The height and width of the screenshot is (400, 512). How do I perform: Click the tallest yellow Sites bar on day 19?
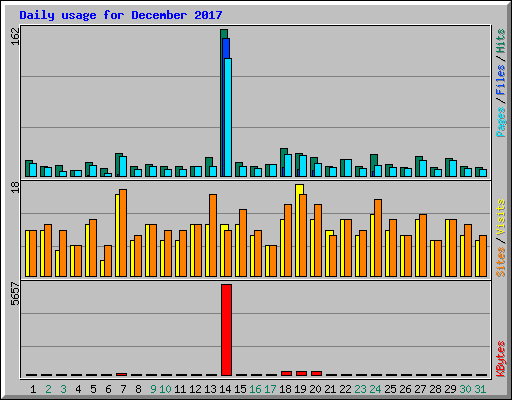point(299,230)
